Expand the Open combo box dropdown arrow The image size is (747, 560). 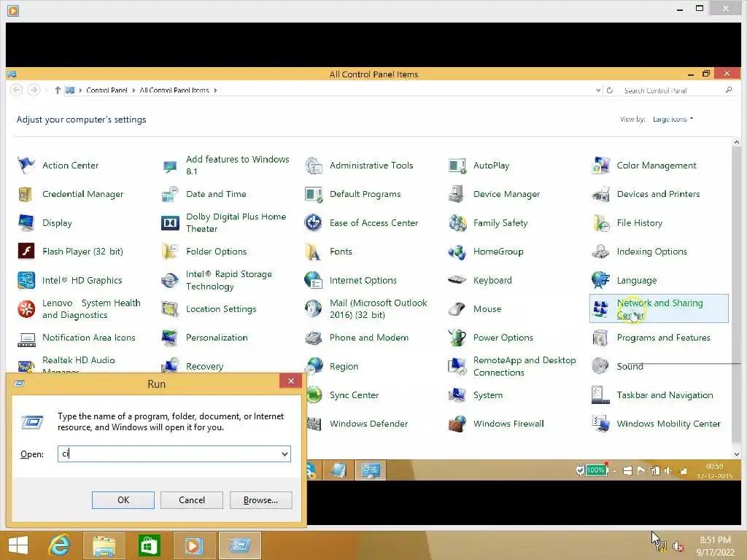285,454
